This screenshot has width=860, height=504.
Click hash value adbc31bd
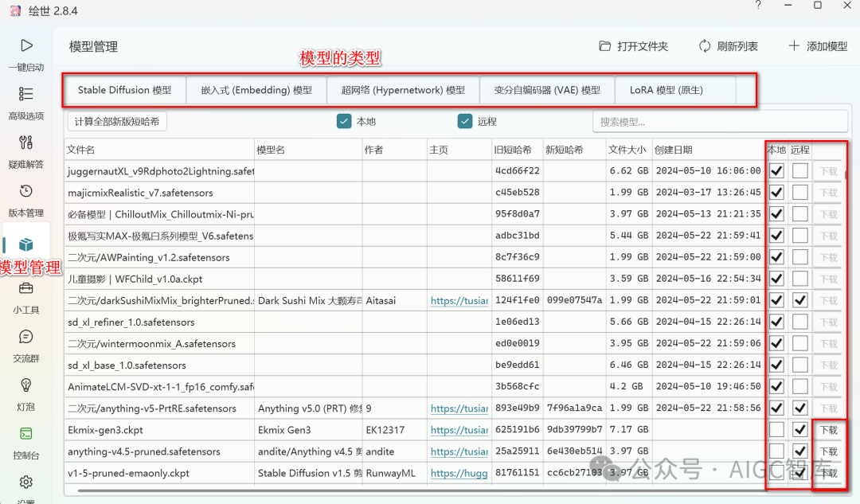point(518,235)
